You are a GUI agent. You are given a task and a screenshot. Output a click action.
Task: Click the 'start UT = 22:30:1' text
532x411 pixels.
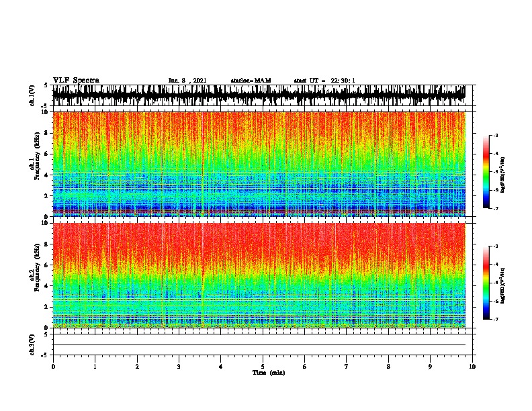(324, 81)
